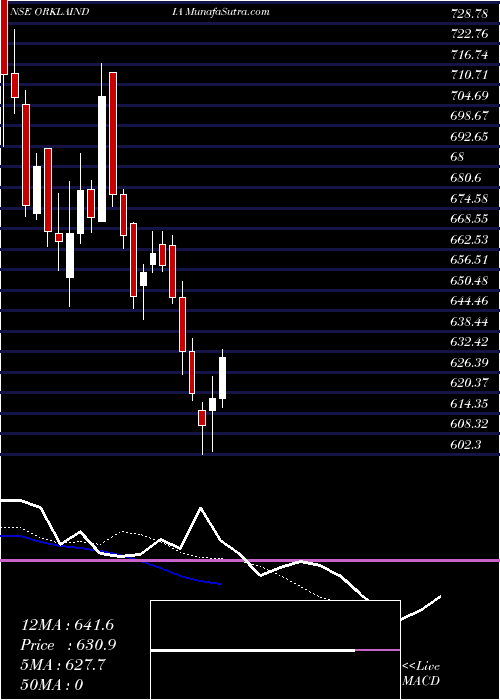Select the 644.46 price axis label
This screenshot has width=500, height=700.
pos(469,300)
